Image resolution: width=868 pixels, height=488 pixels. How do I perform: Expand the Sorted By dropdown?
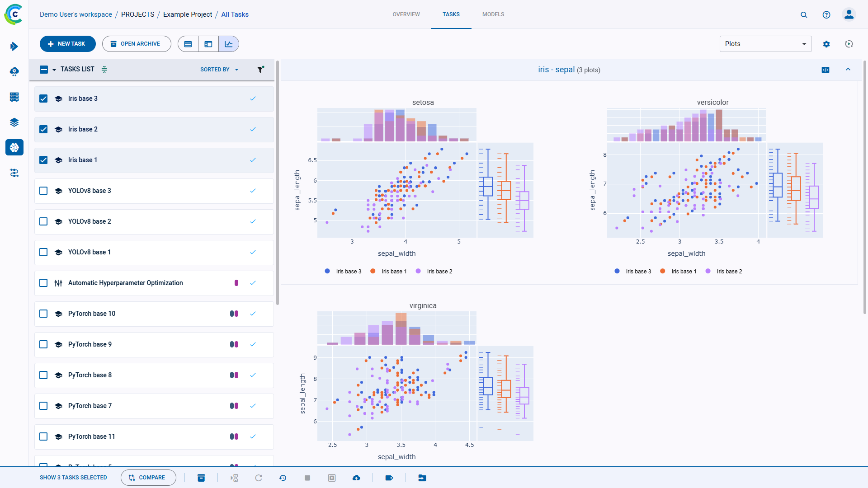coord(219,70)
